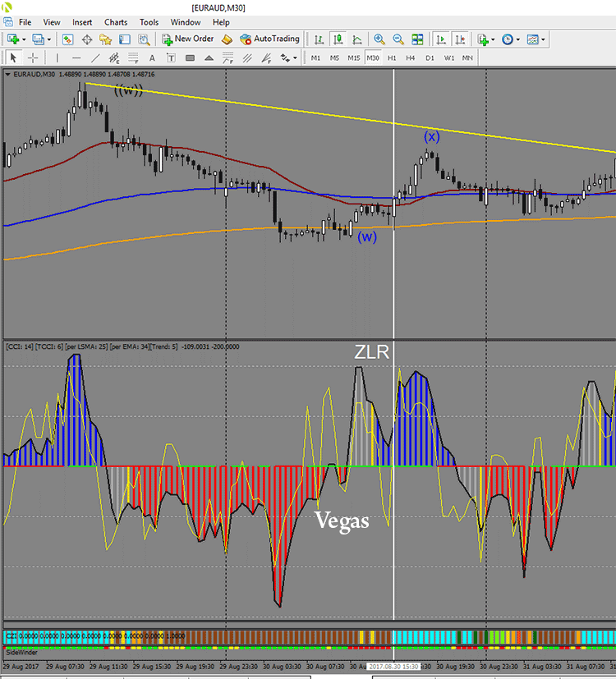Select the Fibonacci Expansion tool

click(228, 57)
